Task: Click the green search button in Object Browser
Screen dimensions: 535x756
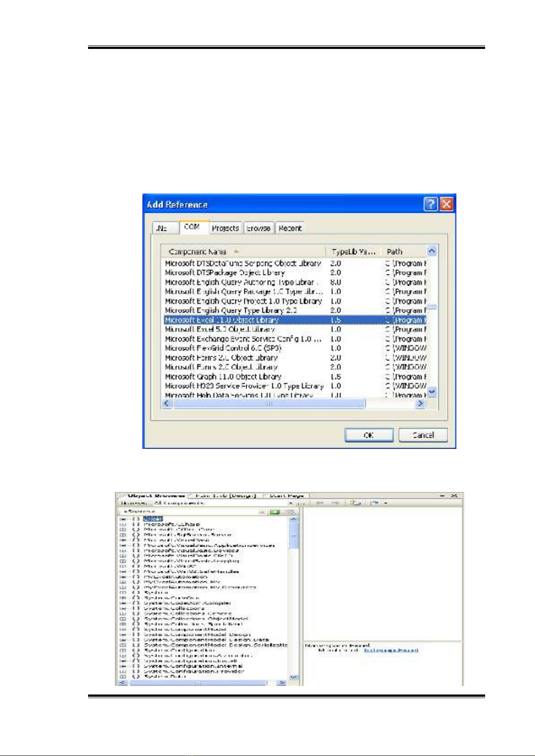Action: (x=275, y=512)
